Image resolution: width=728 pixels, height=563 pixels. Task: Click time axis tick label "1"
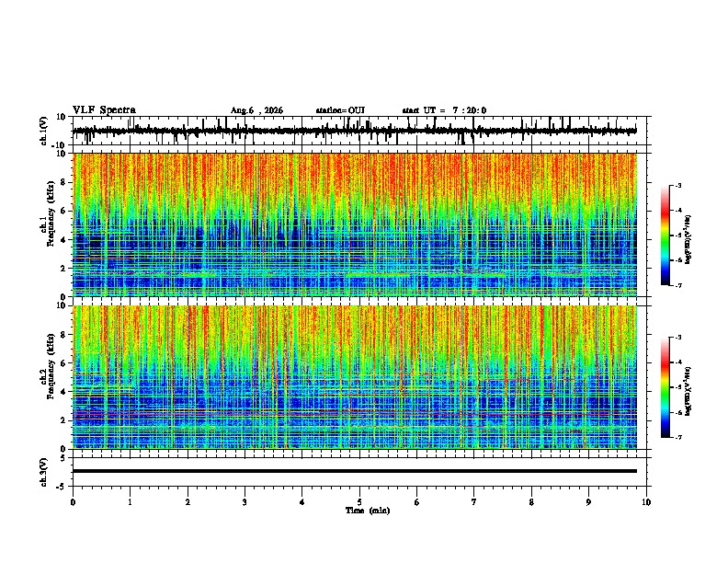[x=130, y=501]
